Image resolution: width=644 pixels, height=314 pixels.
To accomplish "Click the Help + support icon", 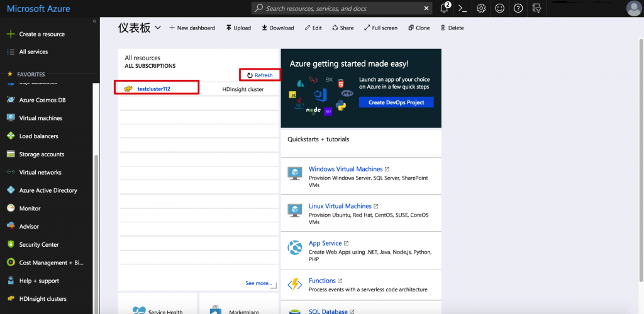I will [11, 281].
